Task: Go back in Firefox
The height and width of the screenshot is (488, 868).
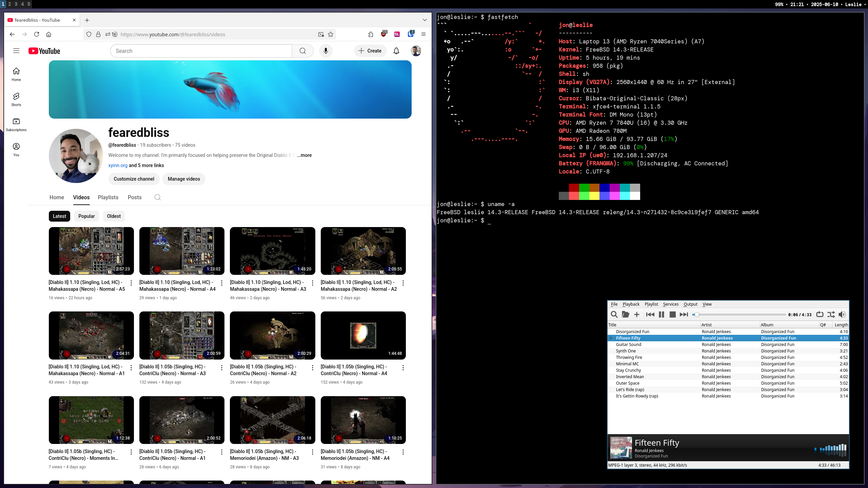Action: tap(12, 34)
